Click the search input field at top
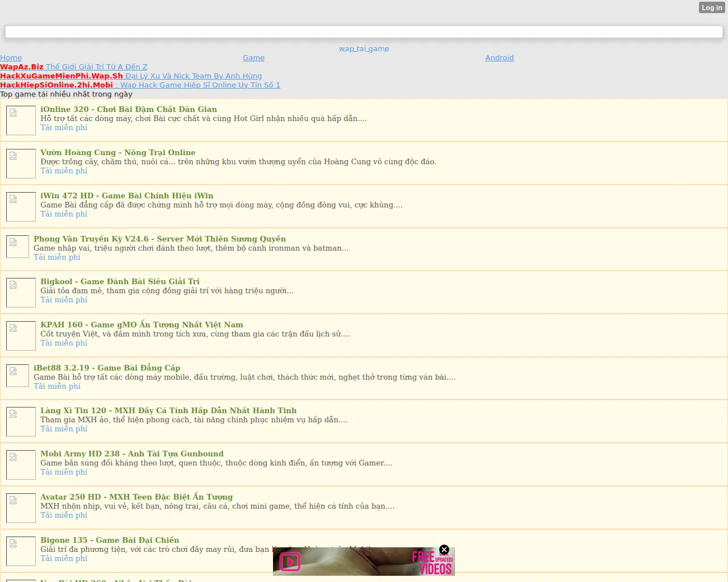This screenshot has height=582, width=728. (x=364, y=32)
